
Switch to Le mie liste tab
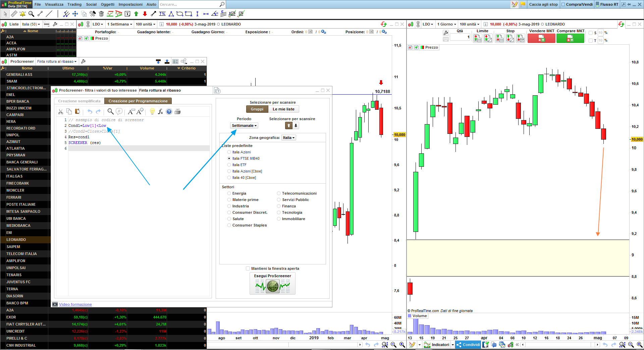click(x=283, y=109)
